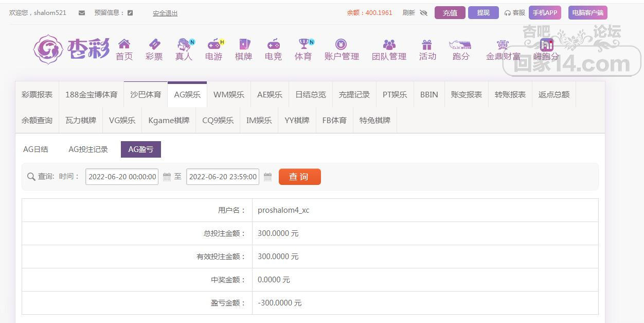Click the 安全退出 logout link

click(165, 13)
